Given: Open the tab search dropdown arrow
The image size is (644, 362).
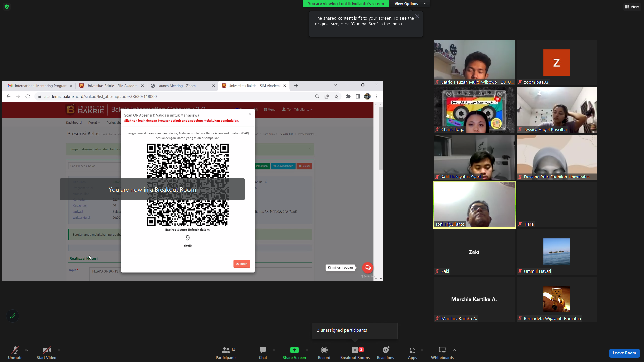Looking at the screenshot, I should click(335, 85).
